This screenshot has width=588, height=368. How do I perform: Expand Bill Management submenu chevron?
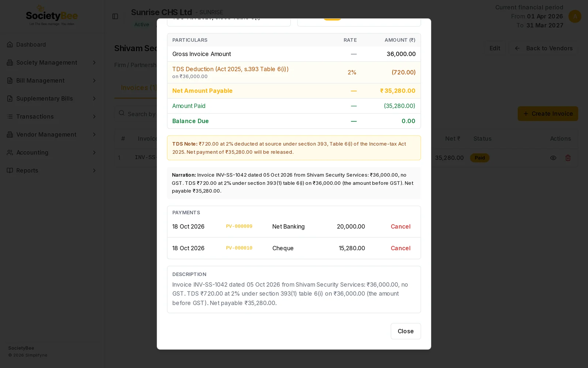[x=94, y=81]
